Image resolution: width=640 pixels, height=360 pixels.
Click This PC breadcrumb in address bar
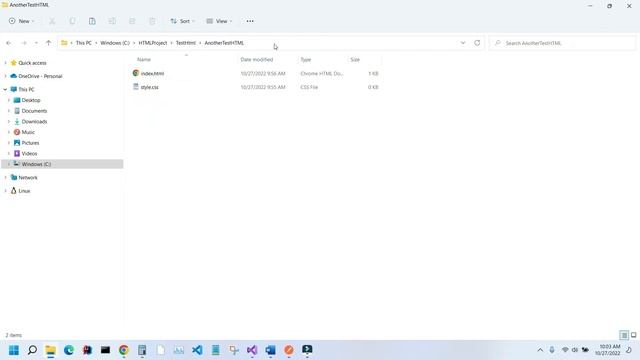(x=84, y=43)
